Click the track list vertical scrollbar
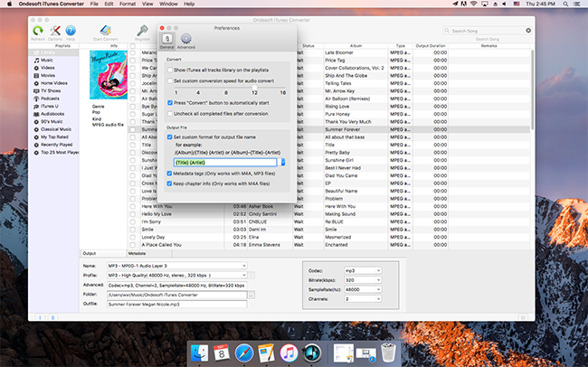 point(532,90)
